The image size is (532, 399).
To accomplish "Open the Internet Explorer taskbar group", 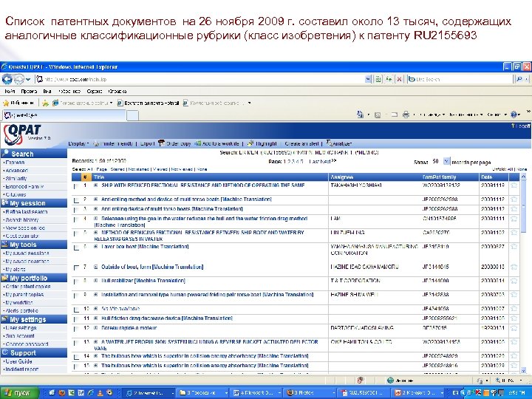I will 149,393.
